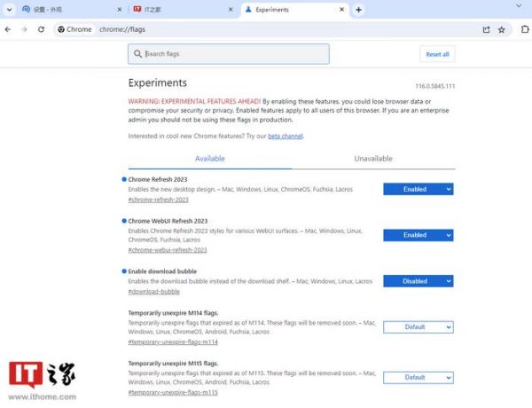The width and height of the screenshot is (532, 408).
Task: Click the Reset all button
Action: point(437,54)
